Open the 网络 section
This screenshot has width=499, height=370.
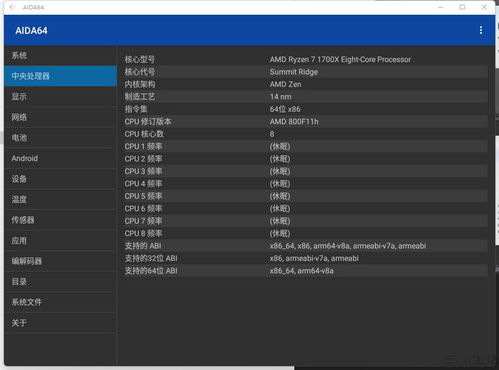coord(61,117)
